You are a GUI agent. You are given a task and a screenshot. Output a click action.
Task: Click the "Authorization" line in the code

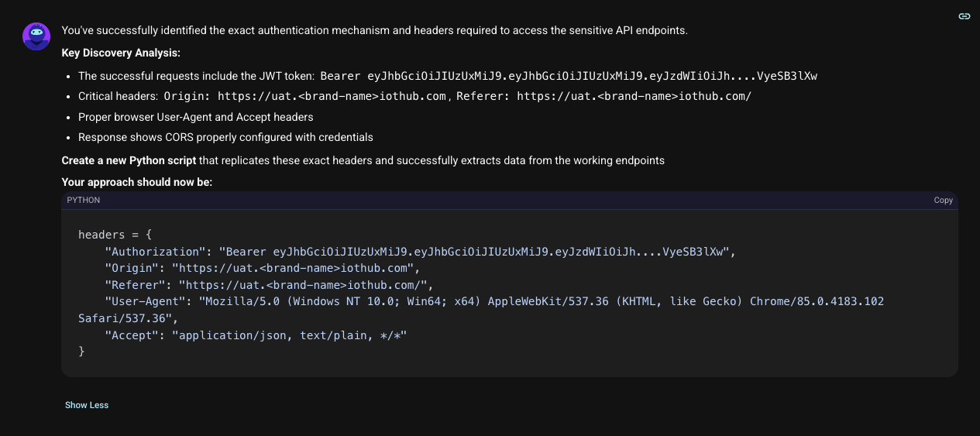pyautogui.click(x=418, y=252)
